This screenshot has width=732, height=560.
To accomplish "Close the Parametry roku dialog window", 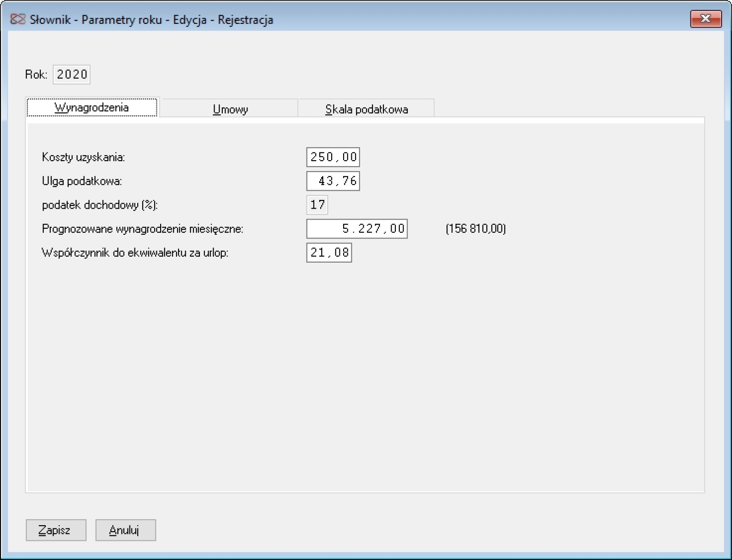I will coord(705,19).
